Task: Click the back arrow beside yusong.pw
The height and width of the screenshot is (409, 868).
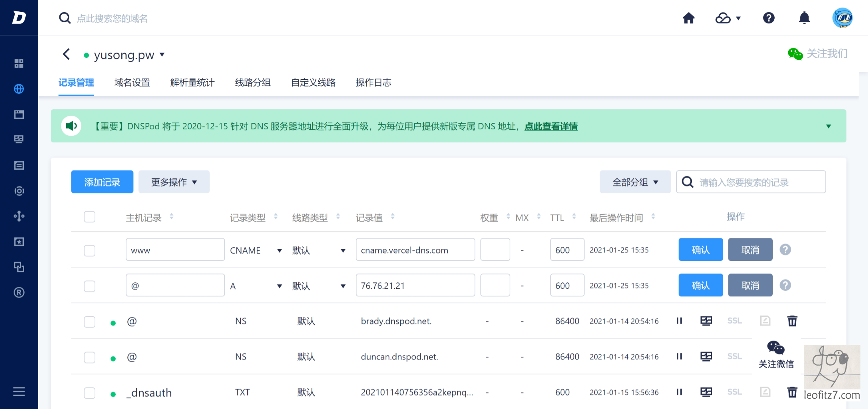Action: click(67, 54)
